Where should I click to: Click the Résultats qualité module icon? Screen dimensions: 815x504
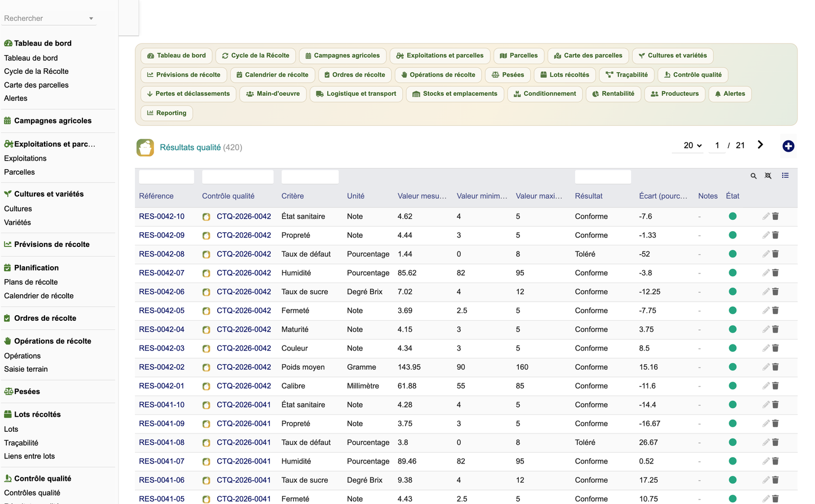145,148
